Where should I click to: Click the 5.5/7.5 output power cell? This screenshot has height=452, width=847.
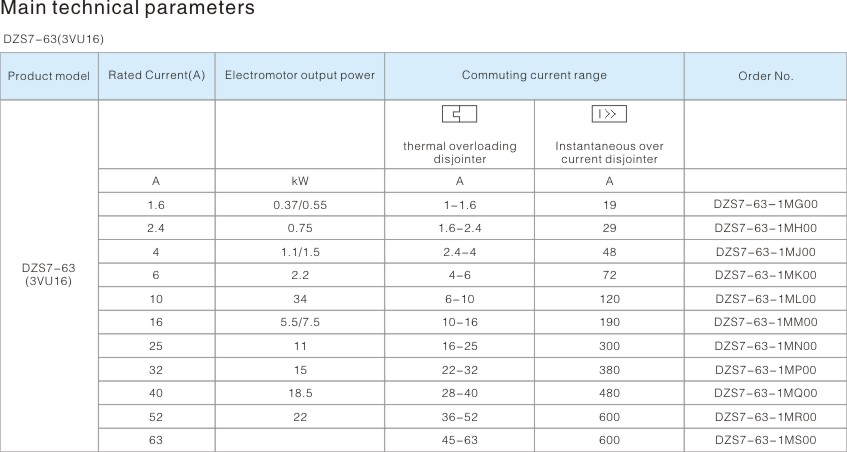coord(300,322)
